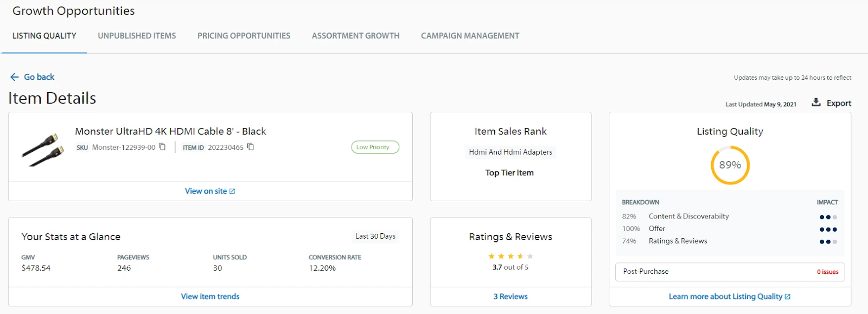This screenshot has width=868, height=314.
Task: Click external link icon beside View on site
Action: click(232, 191)
